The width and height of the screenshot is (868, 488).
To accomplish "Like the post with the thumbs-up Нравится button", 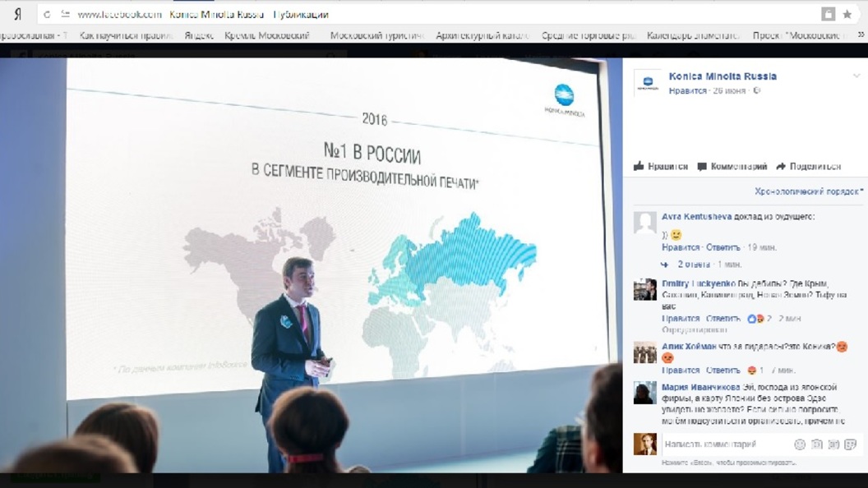I will coord(660,166).
